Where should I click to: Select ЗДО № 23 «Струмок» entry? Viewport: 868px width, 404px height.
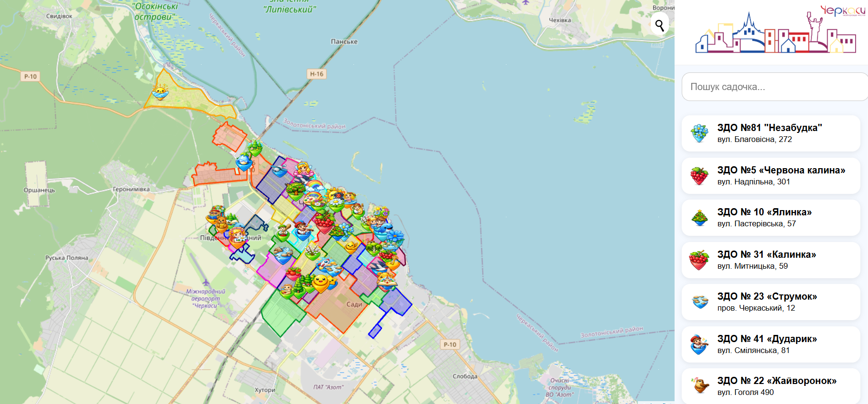771,302
